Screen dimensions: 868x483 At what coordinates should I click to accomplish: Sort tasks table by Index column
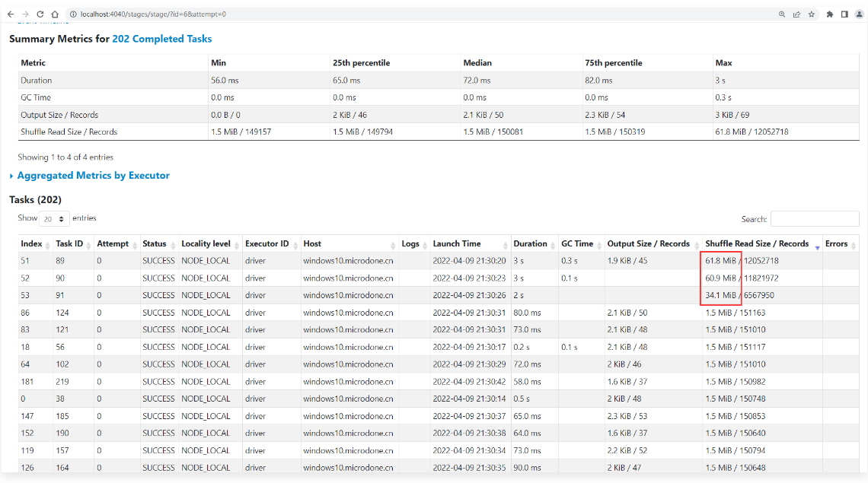[35, 244]
